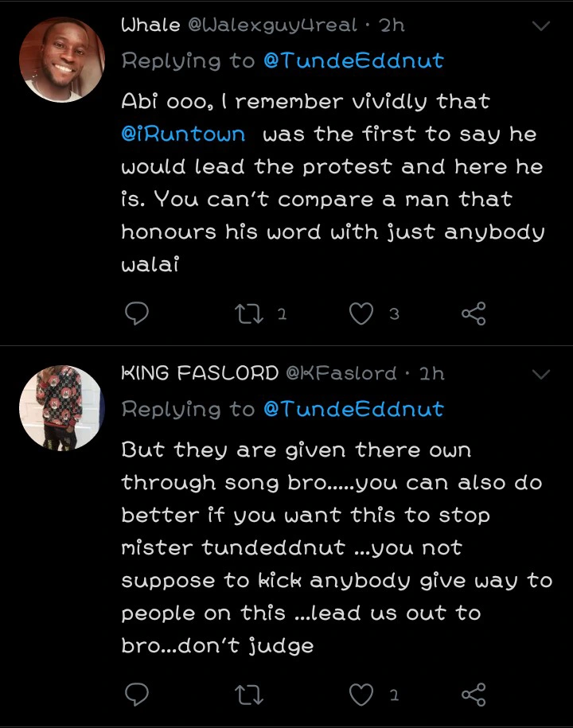
Task: Expand menu chevron on KING FASLORD's tweet
Action: (x=541, y=374)
